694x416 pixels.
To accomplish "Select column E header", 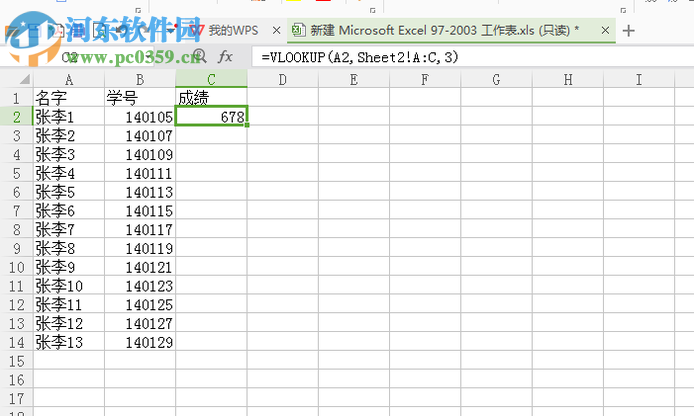I will 354,80.
